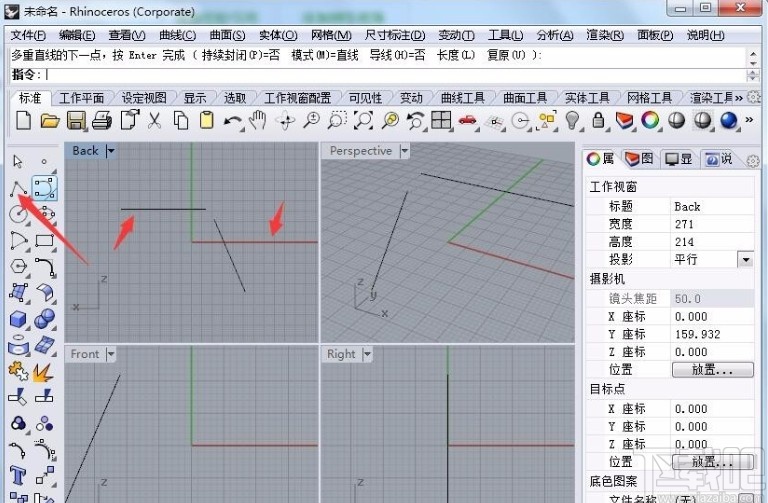Click the explode icon in sidebar
This screenshot has height=503, width=768.
point(43,373)
